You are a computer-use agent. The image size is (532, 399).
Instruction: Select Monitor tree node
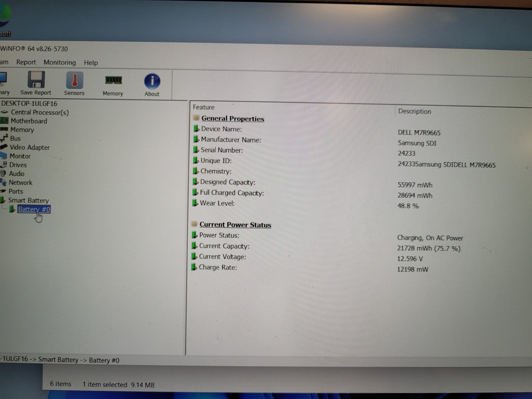click(x=20, y=156)
